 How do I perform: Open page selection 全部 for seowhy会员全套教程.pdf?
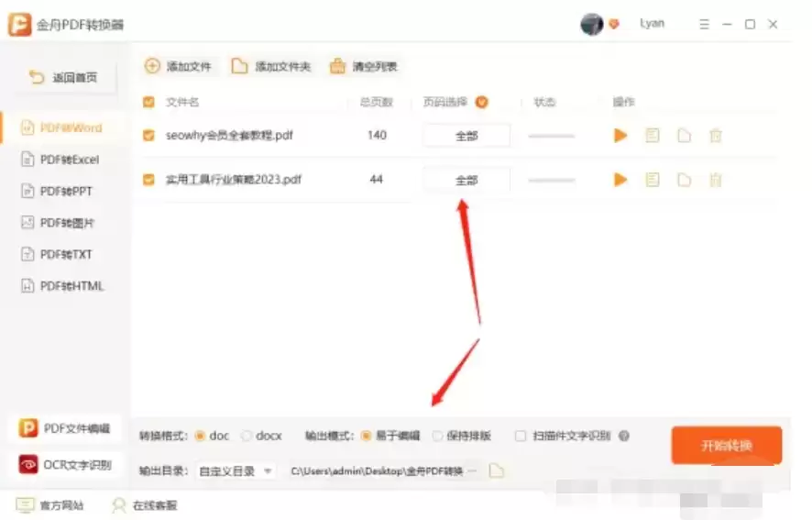point(466,136)
